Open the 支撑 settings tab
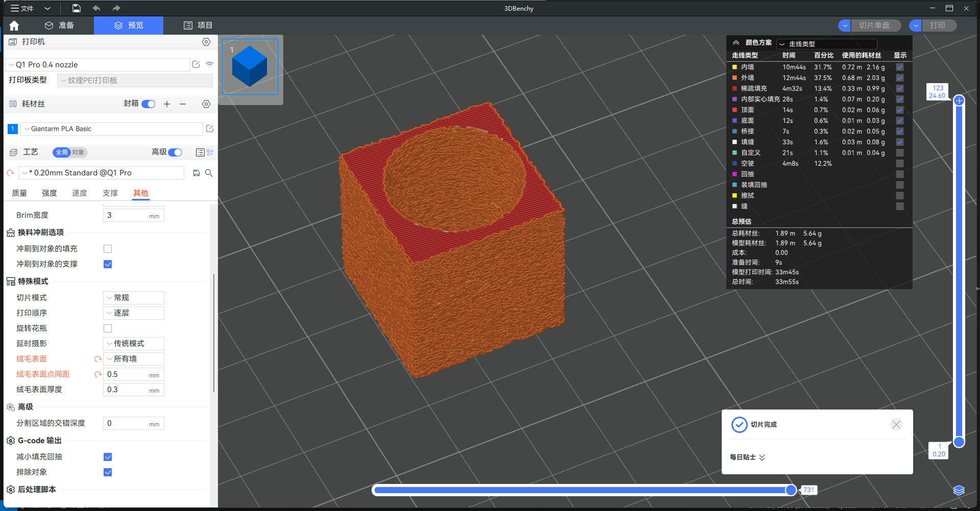Viewport: 980px width, 511px height. (x=110, y=193)
